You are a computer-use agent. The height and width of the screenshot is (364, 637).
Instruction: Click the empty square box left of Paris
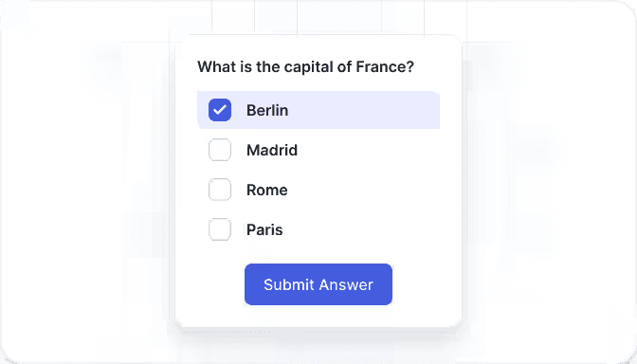tap(220, 229)
